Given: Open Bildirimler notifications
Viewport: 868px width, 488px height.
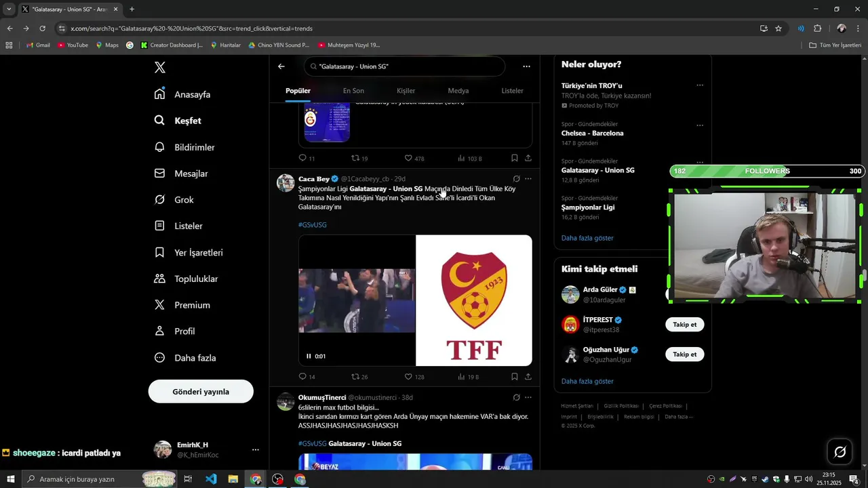Looking at the screenshot, I should pyautogui.click(x=184, y=147).
